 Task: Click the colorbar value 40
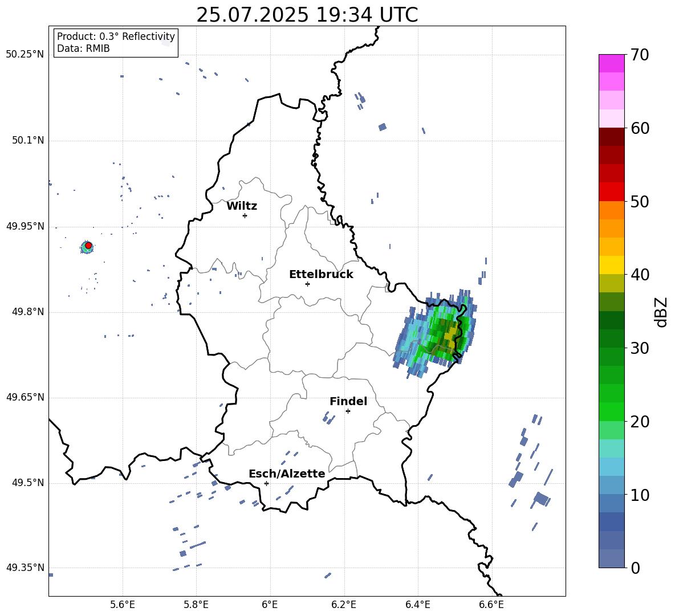click(640, 275)
